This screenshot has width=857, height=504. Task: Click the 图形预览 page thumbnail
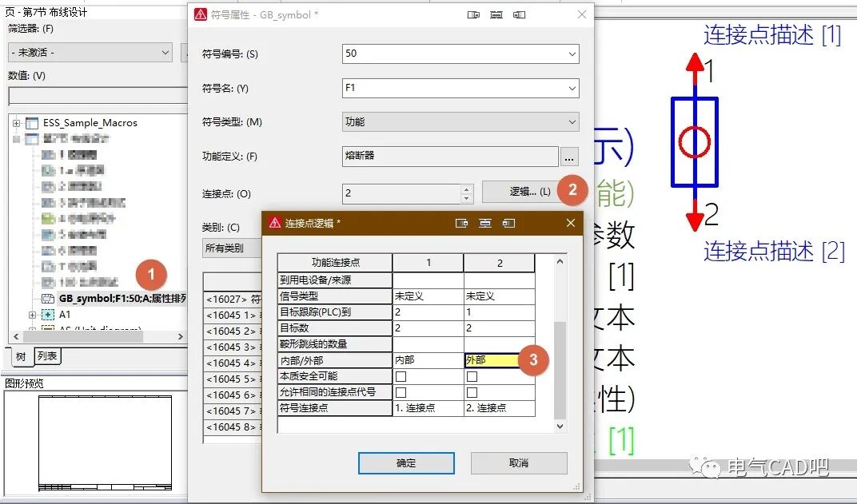tap(105, 443)
